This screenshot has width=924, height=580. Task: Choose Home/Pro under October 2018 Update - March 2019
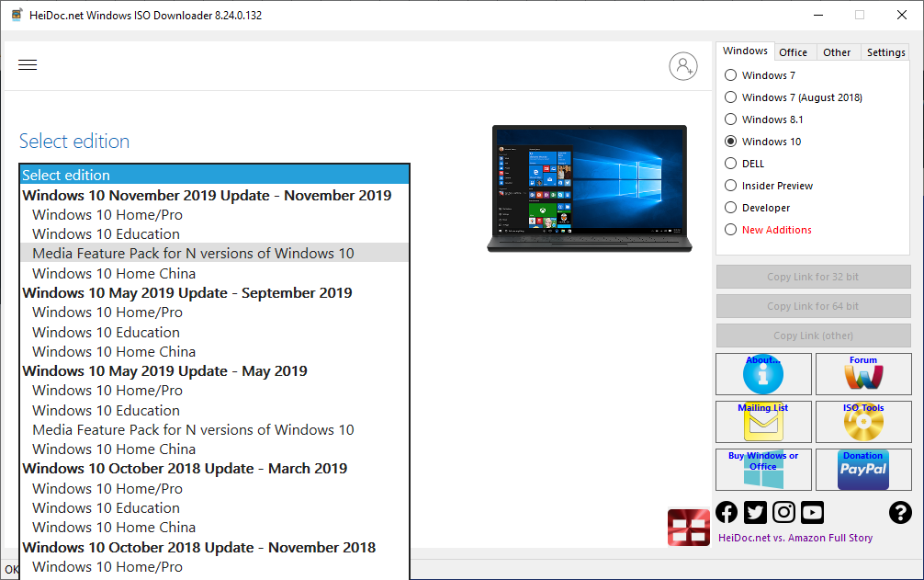coord(215,489)
